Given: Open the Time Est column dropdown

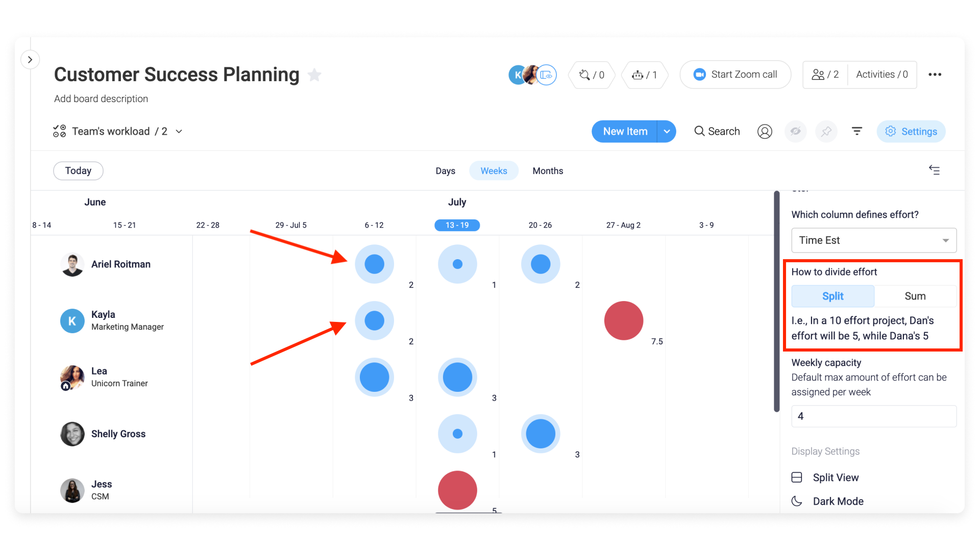Looking at the screenshot, I should (874, 240).
